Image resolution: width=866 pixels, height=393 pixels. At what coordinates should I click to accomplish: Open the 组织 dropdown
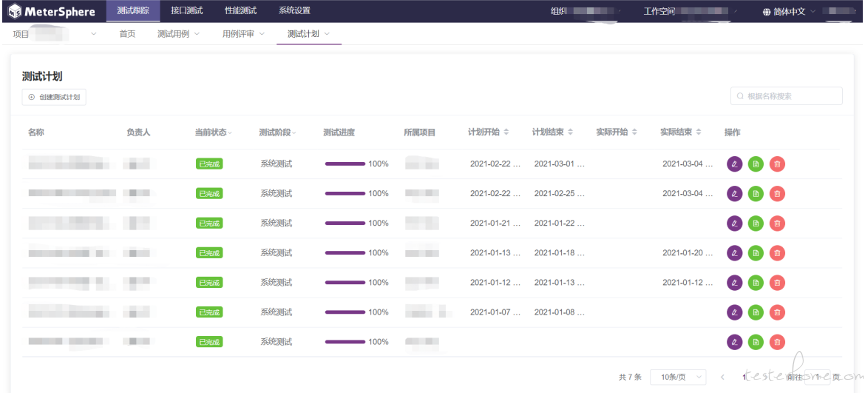point(586,12)
